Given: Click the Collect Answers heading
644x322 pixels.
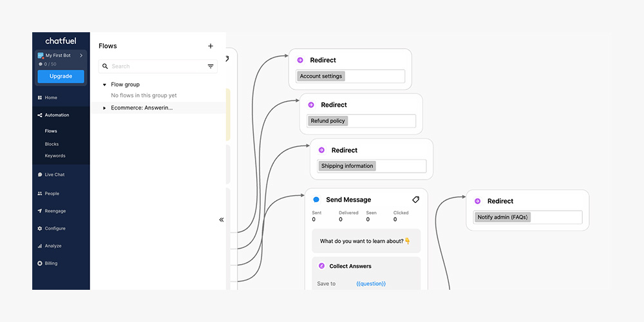Looking at the screenshot, I should click(350, 266).
